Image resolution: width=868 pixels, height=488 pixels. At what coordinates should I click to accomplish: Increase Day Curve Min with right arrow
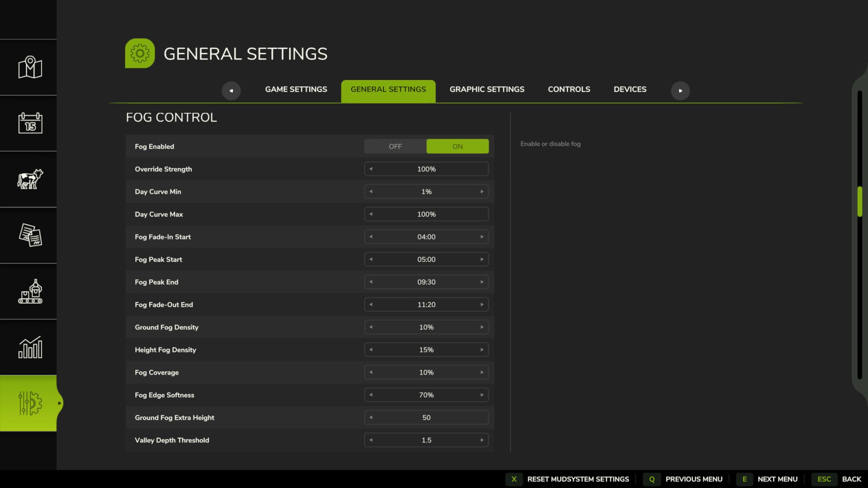(482, 191)
